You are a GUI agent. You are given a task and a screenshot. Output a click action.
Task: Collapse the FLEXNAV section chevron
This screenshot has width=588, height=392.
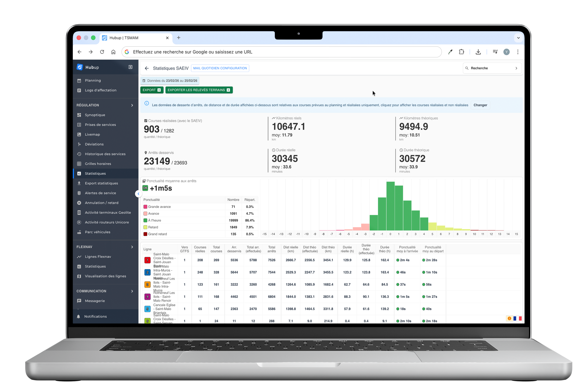pos(132,247)
